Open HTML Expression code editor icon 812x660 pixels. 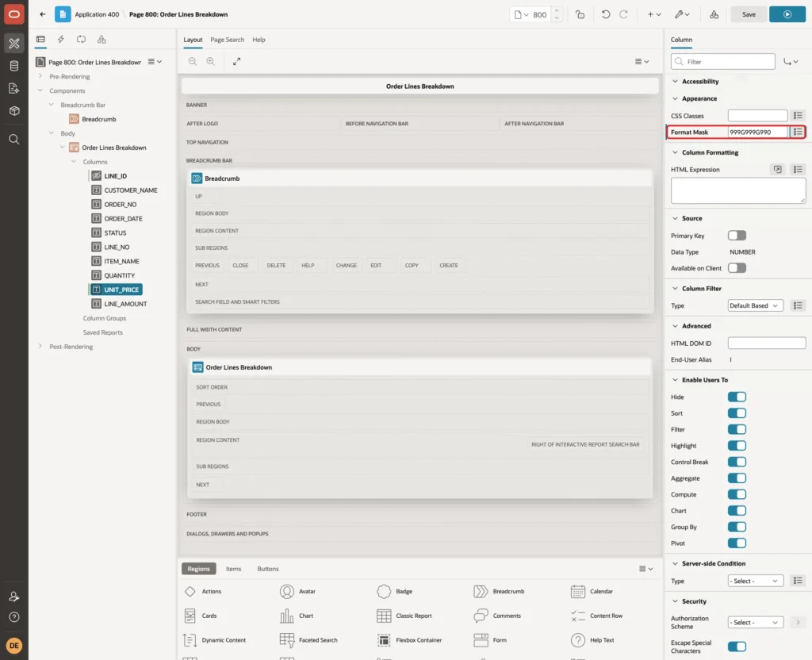(x=777, y=170)
